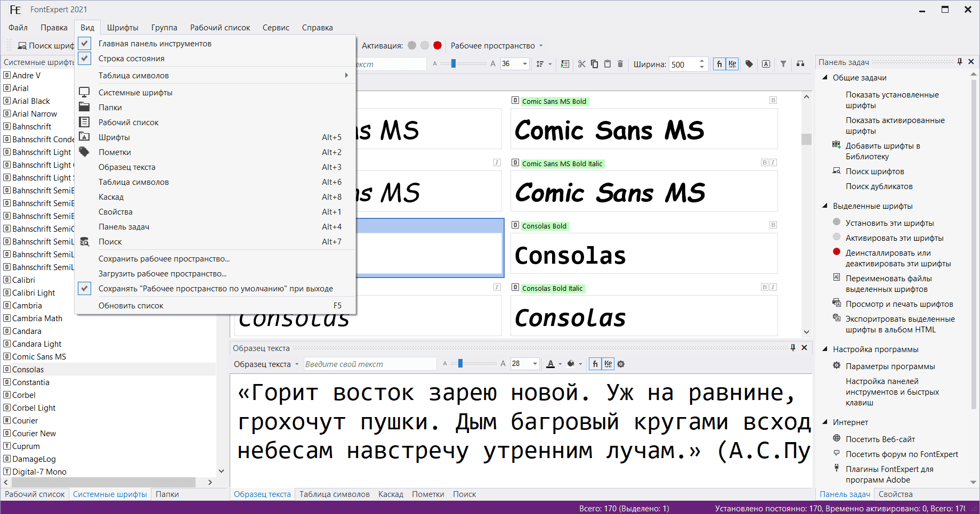Collapse the Интернет section
The image size is (980, 514).
(825, 422)
